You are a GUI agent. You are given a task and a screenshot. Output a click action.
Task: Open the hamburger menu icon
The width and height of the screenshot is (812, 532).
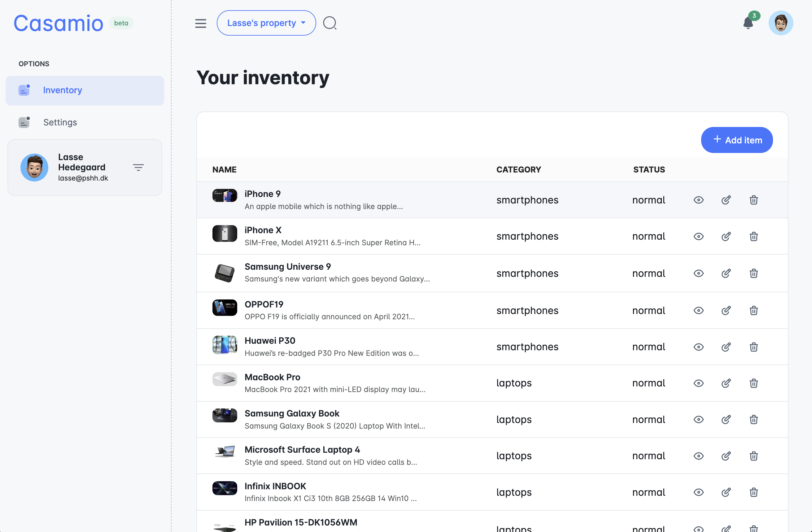201,23
